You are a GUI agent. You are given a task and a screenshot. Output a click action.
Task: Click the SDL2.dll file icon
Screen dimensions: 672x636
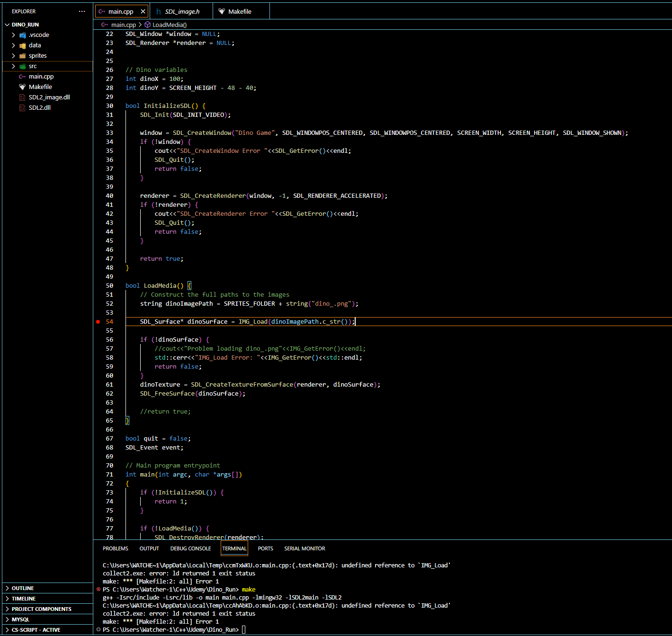click(x=22, y=108)
